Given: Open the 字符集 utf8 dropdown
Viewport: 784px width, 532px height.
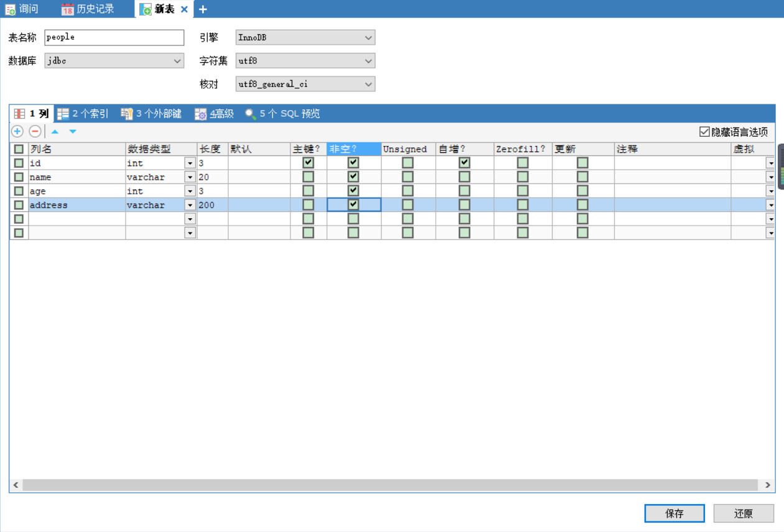Looking at the screenshot, I should point(305,61).
